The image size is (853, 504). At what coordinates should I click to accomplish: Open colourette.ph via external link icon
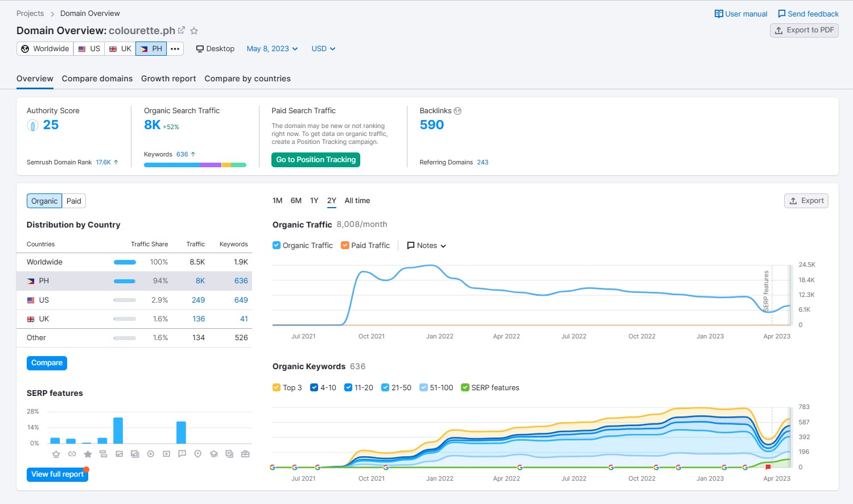(x=182, y=31)
